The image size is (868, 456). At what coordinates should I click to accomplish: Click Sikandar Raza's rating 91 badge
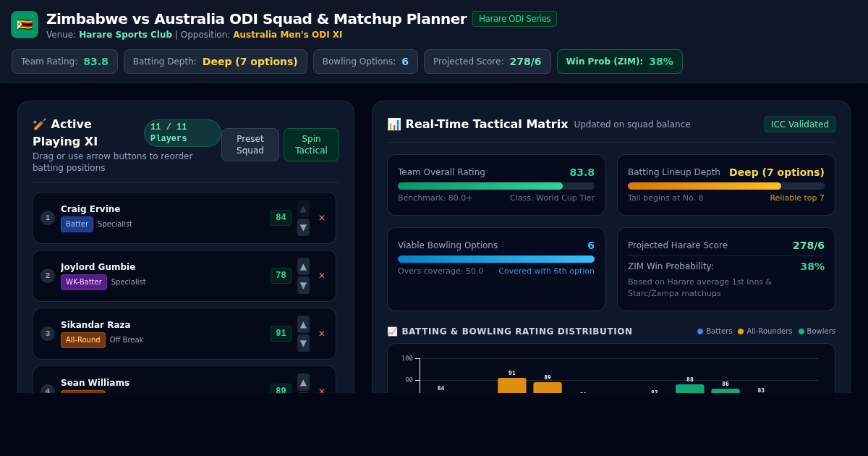point(281,334)
